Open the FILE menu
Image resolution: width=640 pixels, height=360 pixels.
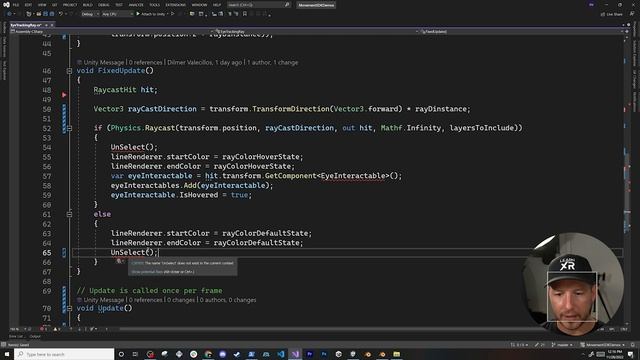pyautogui.click(x=16, y=5)
